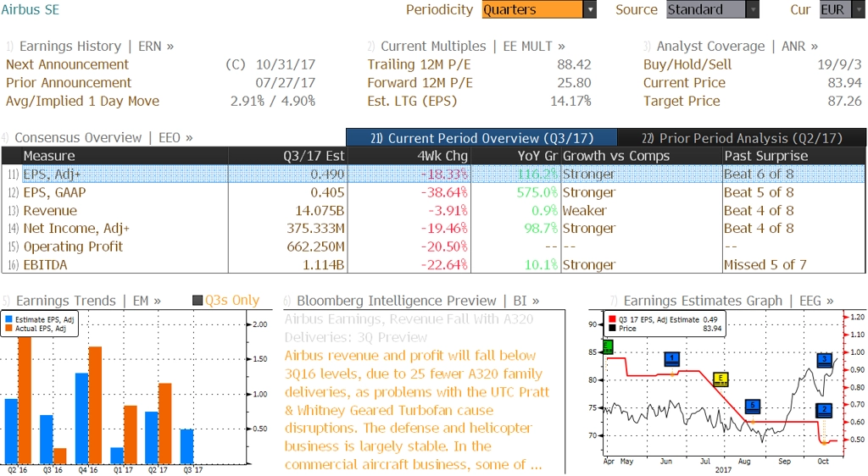Click Avg/Implied 1 Day Move value
This screenshot has height=476, width=868.
click(272, 101)
